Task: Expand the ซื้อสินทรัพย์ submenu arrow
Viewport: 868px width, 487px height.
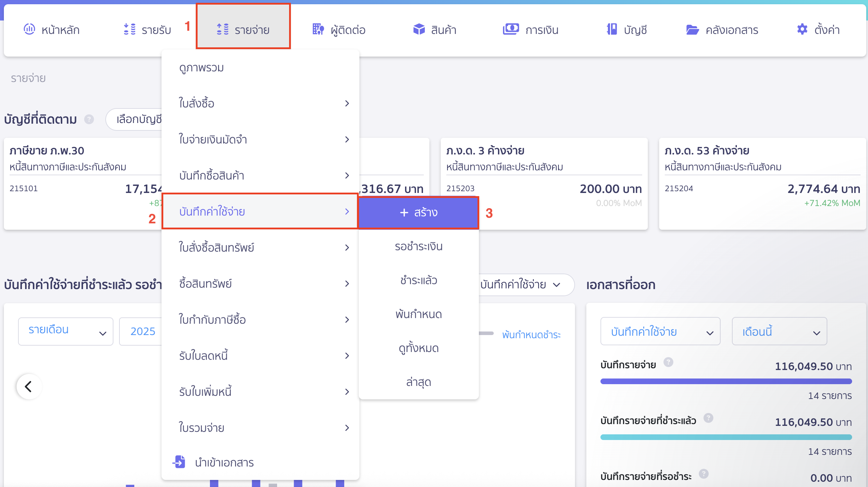Action: click(347, 283)
